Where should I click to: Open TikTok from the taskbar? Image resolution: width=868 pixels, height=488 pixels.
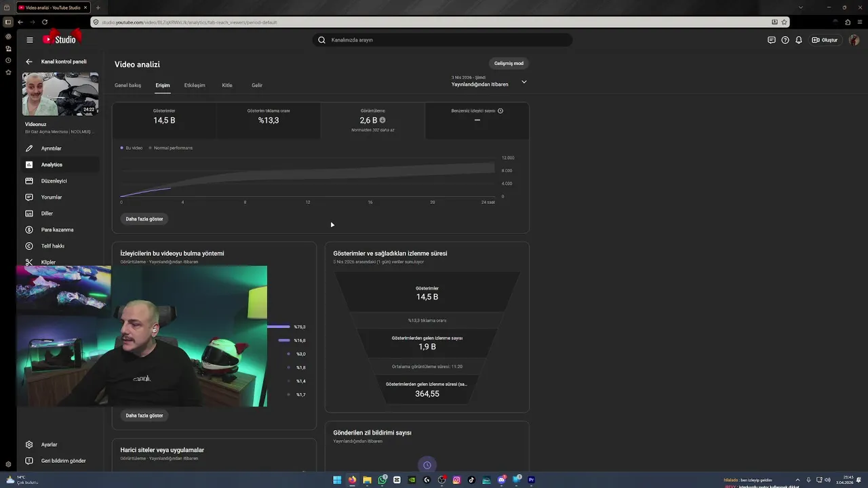[471, 480]
